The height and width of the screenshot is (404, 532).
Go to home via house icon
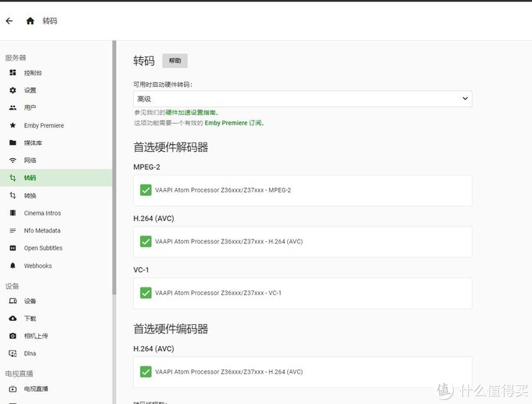point(31,21)
